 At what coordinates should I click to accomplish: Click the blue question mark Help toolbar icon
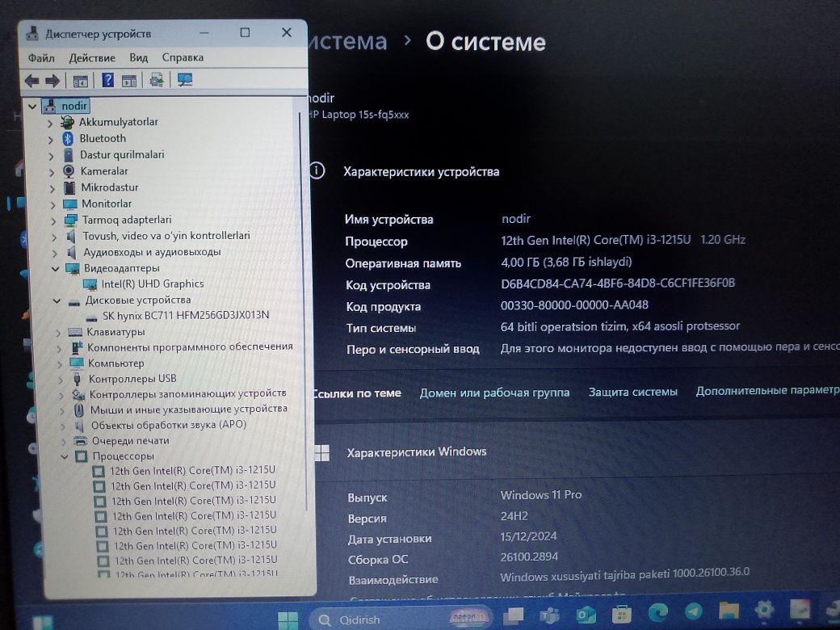point(107,80)
